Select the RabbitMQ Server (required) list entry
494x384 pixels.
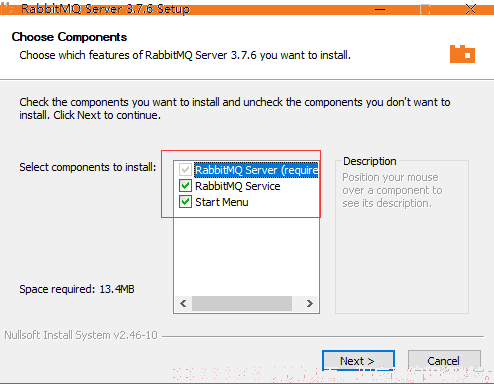pos(256,170)
